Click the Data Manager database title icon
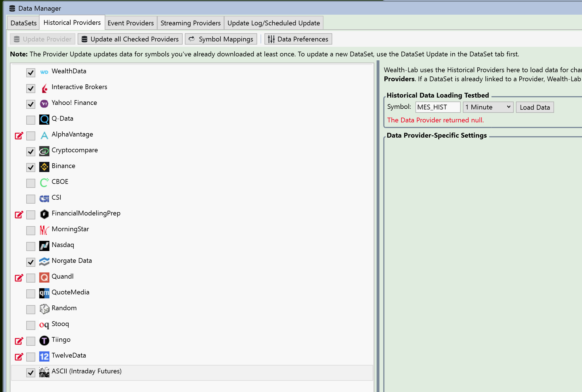582x392 pixels. click(12, 8)
